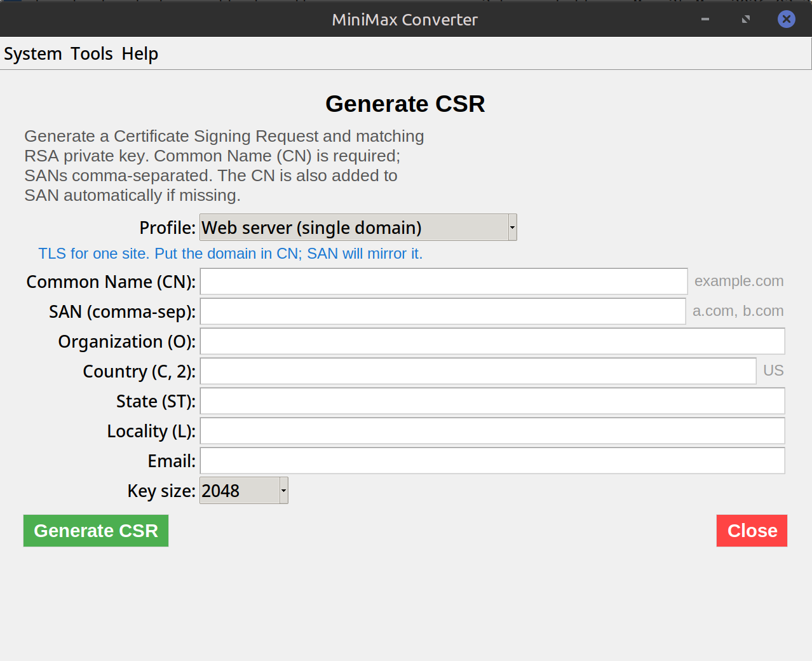Focus the Organization (O) input
The width and height of the screenshot is (812, 661).
point(492,341)
